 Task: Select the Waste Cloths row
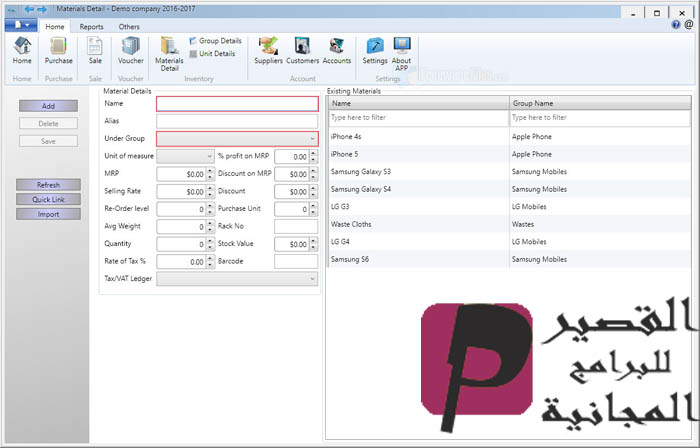[509, 224]
